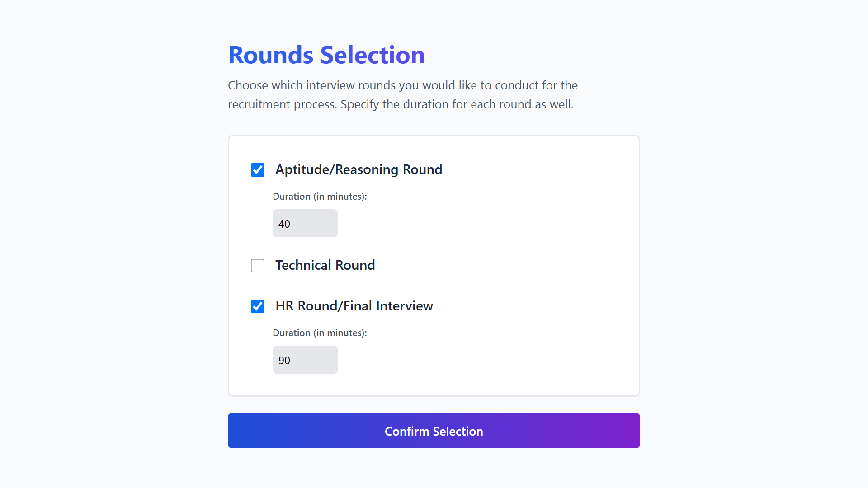Image resolution: width=868 pixels, height=488 pixels.
Task: Click the "Rounds Selection" heading
Action: (326, 55)
